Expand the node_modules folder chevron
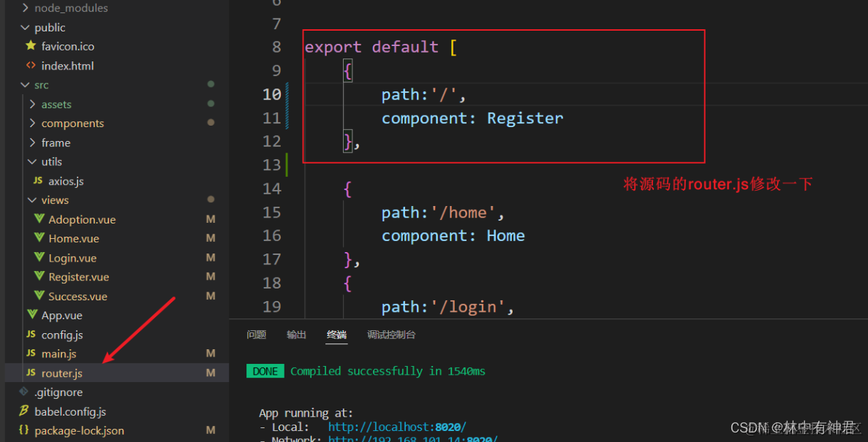The image size is (868, 442). pyautogui.click(x=25, y=8)
